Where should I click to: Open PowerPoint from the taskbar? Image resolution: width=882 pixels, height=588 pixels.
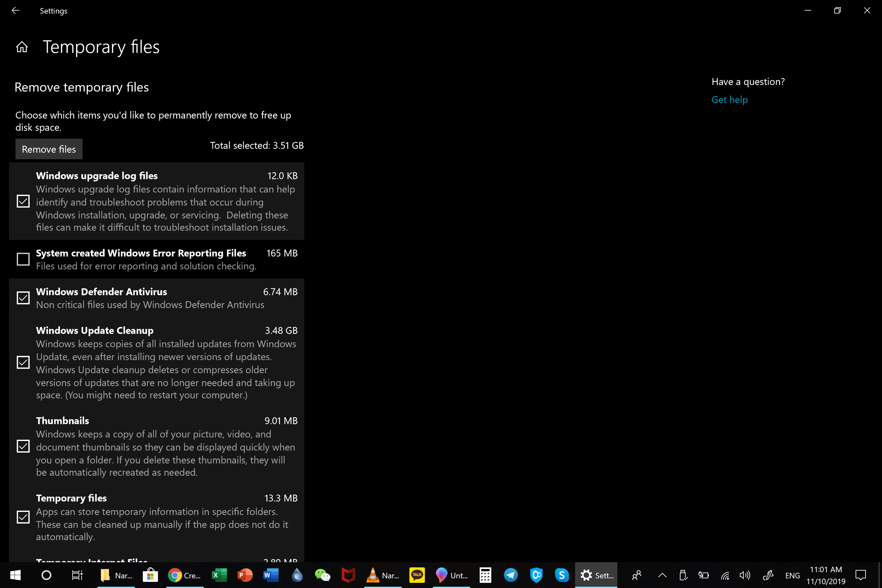tap(245, 575)
